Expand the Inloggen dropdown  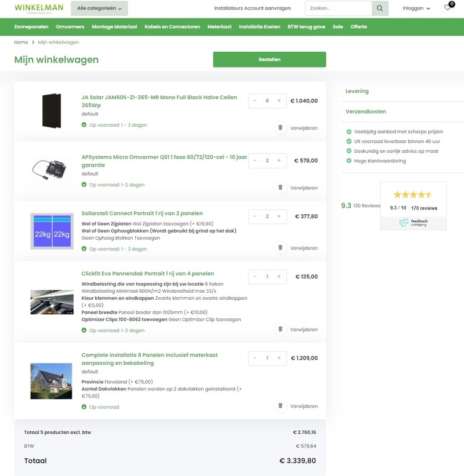(416, 8)
